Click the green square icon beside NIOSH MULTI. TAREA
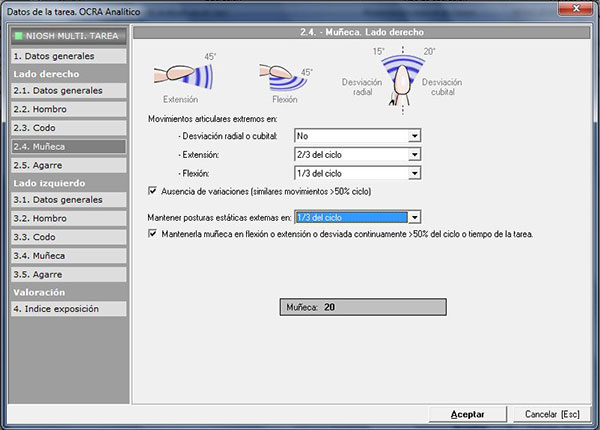 click(x=18, y=36)
